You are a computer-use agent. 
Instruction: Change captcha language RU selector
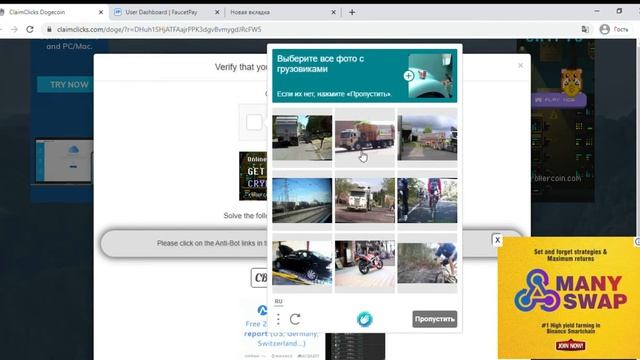278,301
